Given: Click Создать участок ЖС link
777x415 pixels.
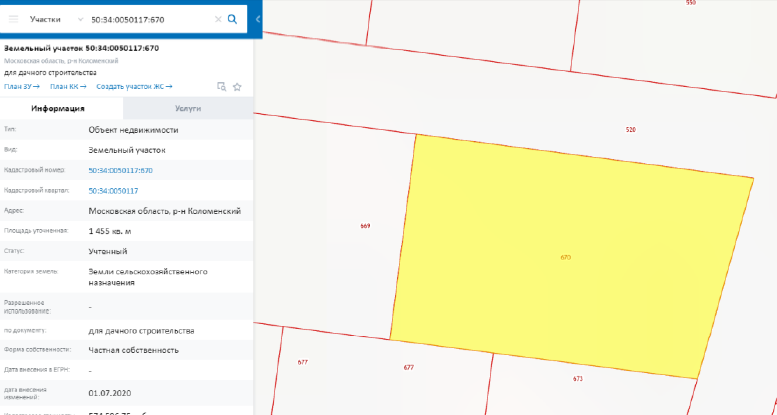Looking at the screenshot, I should point(134,86).
